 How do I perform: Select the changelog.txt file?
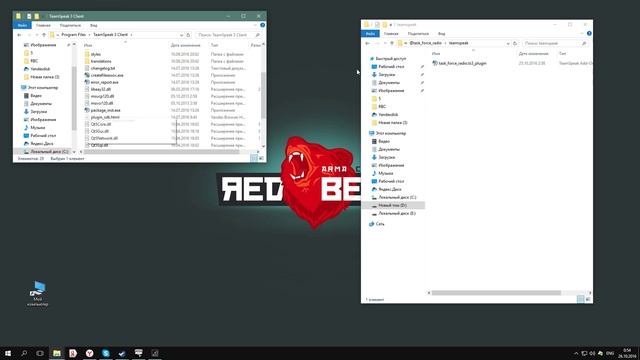point(102,68)
